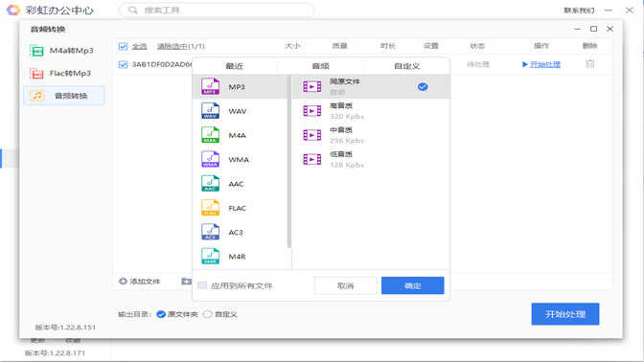Choose the AAC format icon
Image resolution: width=644 pixels, height=362 pixels.
click(x=210, y=184)
